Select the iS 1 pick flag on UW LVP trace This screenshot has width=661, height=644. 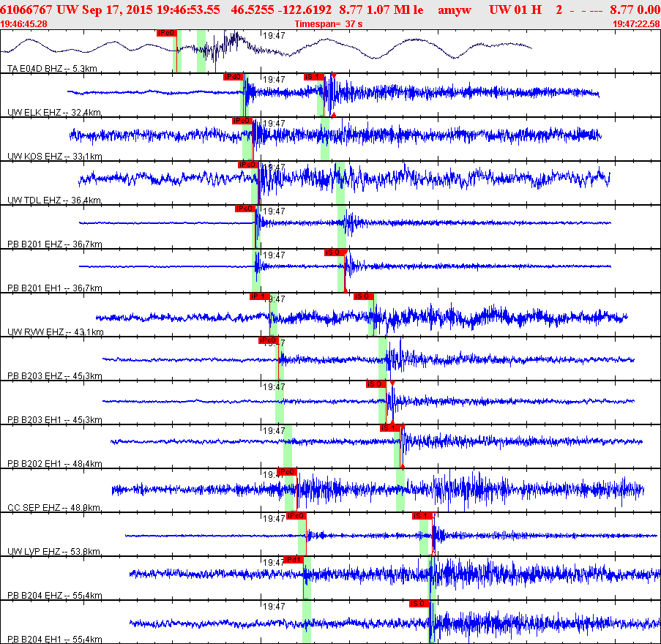point(422,516)
